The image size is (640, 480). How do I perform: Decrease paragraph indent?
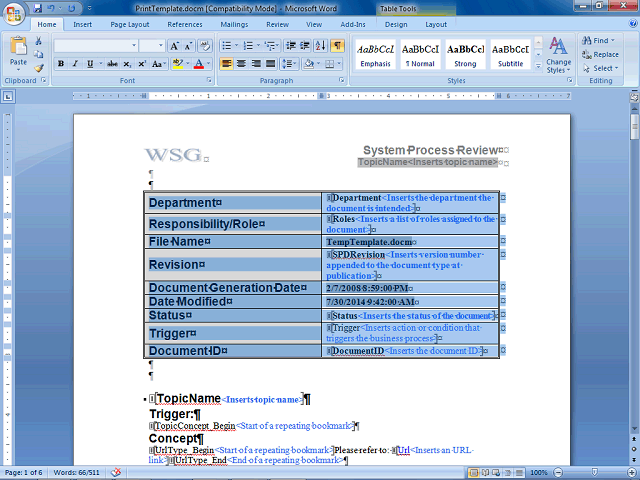tap(291, 46)
